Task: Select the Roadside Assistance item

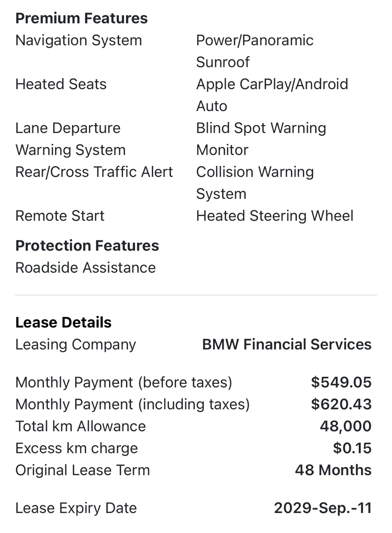Action: point(86,268)
